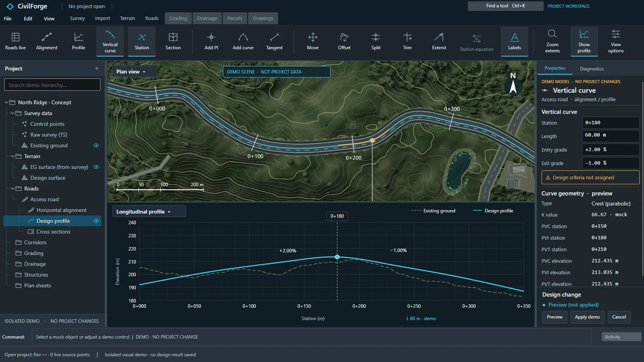644x362 pixels.
Task: Switch to the Diagnostics tab
Action: click(x=592, y=69)
